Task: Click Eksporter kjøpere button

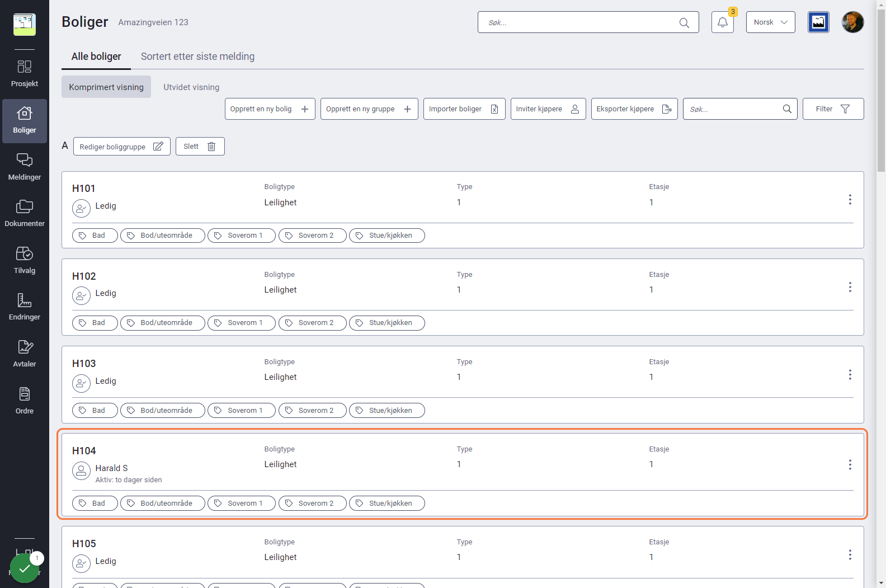Action: point(634,109)
